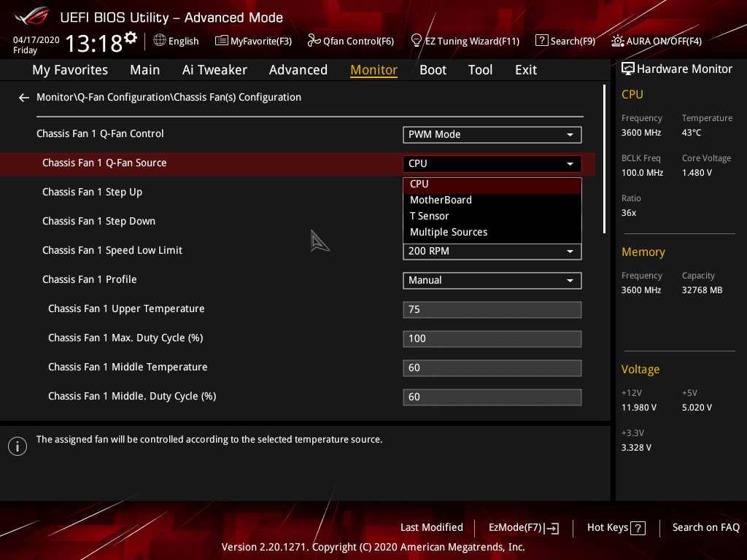The height and width of the screenshot is (560, 747).
Task: Click the CPU temperature 43°C value
Action: [x=692, y=133]
